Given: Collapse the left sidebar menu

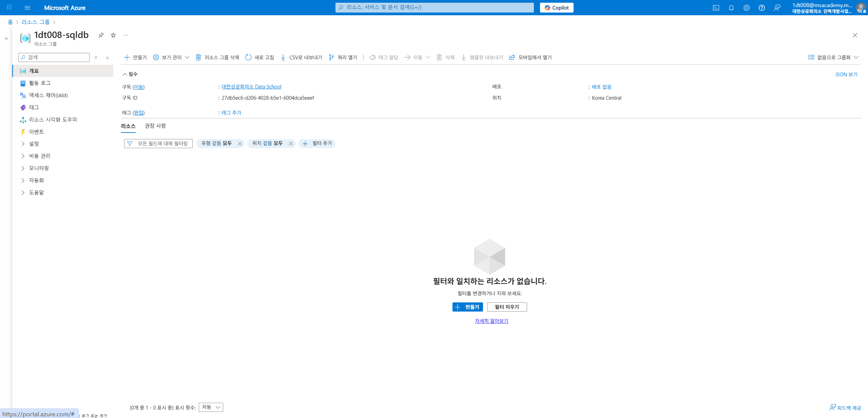Looking at the screenshot, I should tap(107, 58).
